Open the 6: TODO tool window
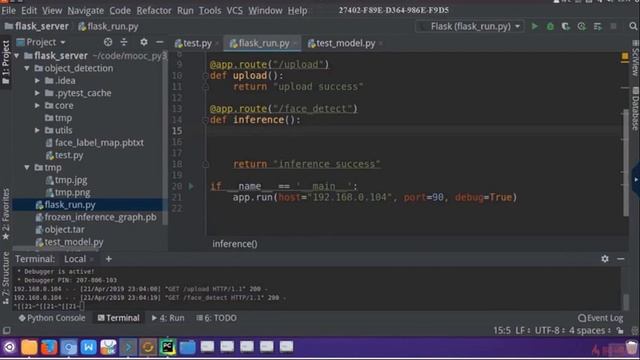 (216, 318)
